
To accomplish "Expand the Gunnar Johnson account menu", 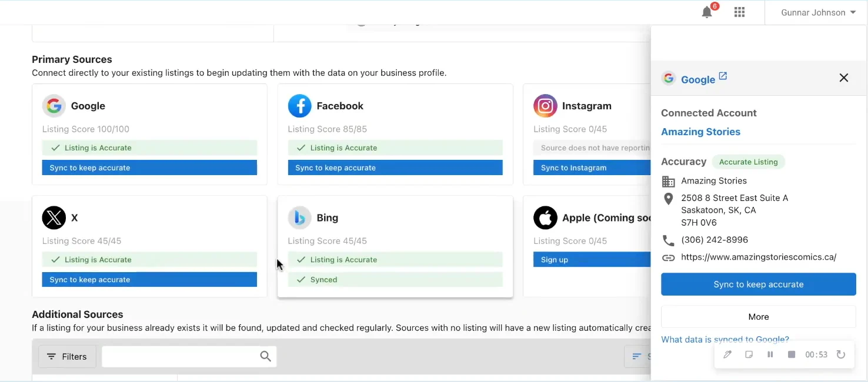I will 818,12.
